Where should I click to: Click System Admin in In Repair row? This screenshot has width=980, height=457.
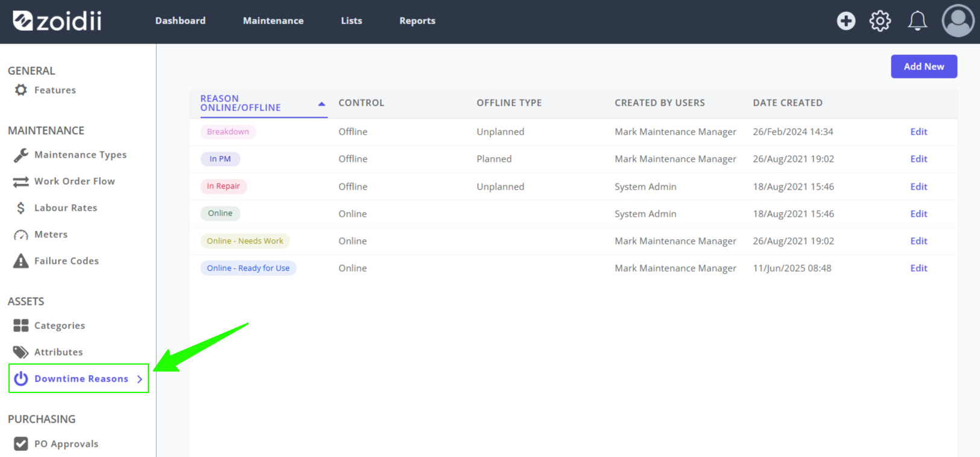pos(645,187)
